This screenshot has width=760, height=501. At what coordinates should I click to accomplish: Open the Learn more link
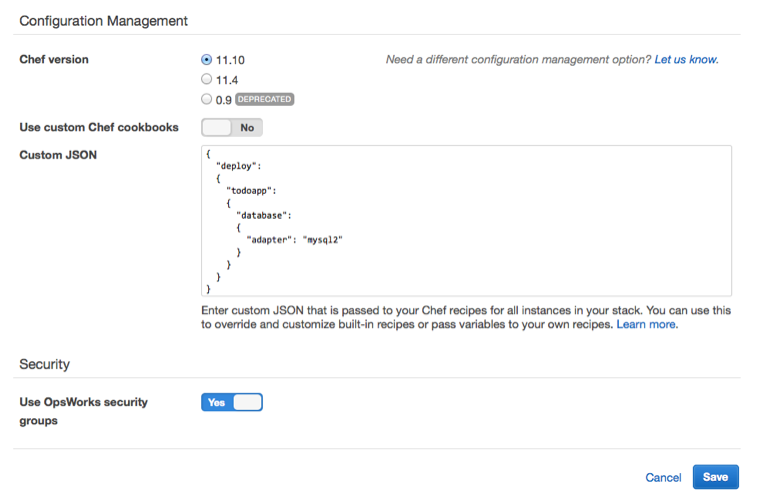click(647, 324)
